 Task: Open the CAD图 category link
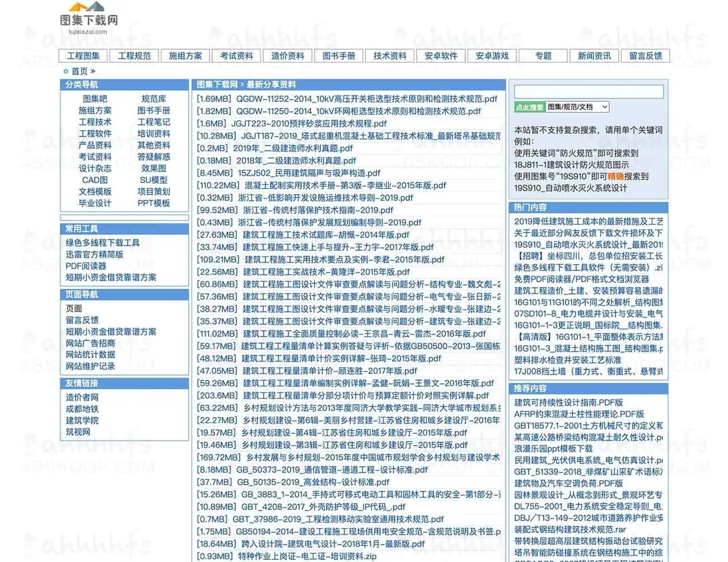coord(95,180)
